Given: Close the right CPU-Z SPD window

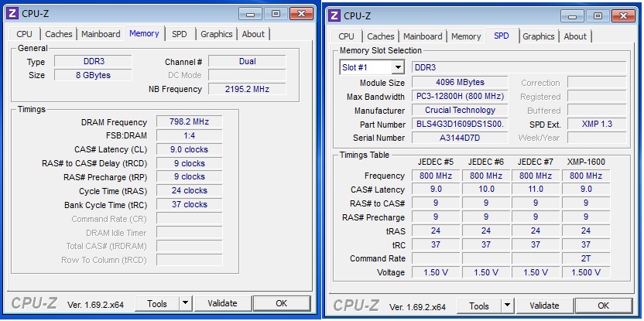Looking at the screenshot, I should point(623,16).
